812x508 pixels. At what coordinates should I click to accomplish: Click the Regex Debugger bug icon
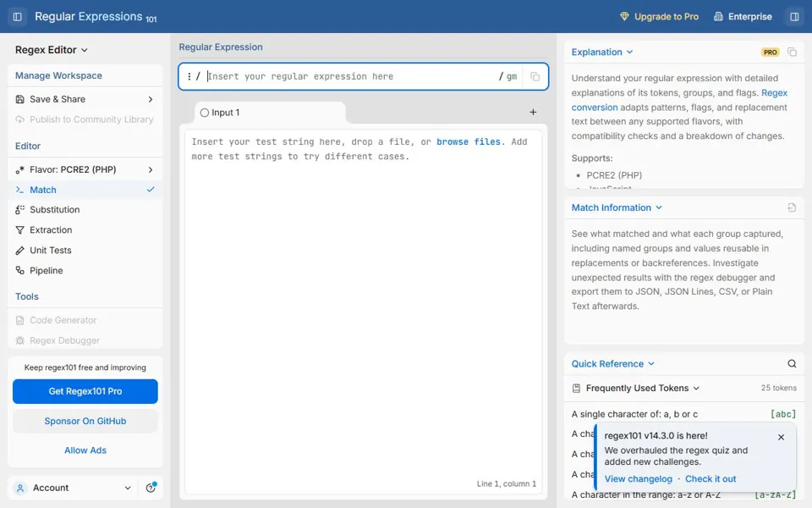pyautogui.click(x=19, y=340)
